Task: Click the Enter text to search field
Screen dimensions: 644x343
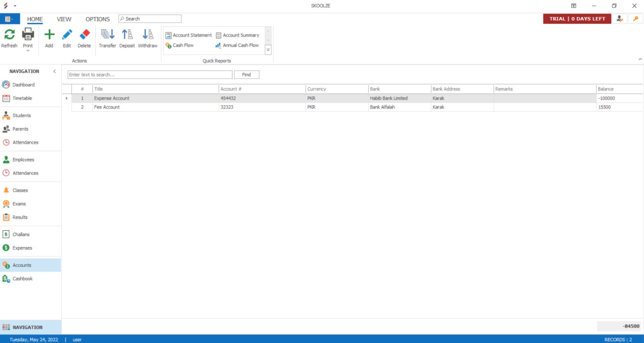Action: [150, 75]
